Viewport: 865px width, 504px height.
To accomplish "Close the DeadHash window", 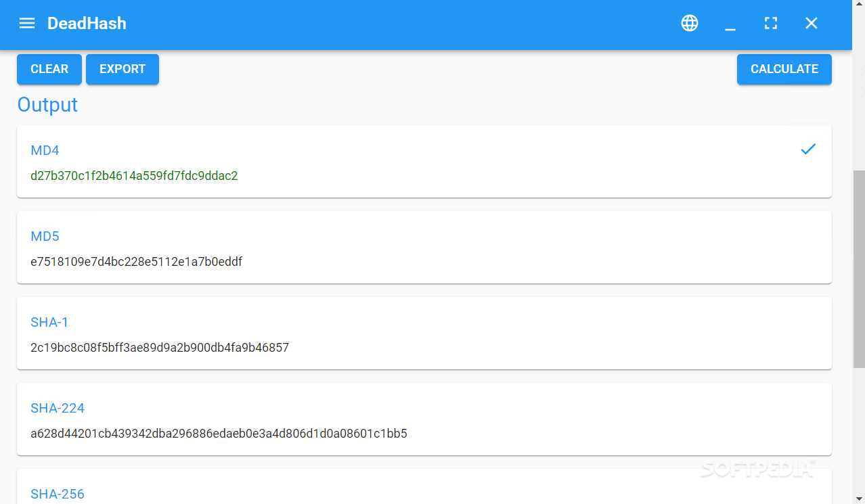I will [812, 24].
